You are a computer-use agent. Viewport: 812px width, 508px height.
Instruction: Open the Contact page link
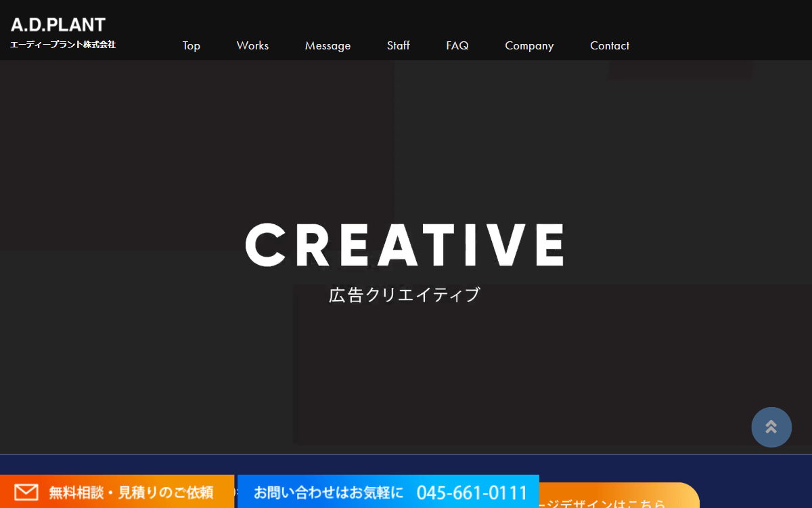point(610,45)
